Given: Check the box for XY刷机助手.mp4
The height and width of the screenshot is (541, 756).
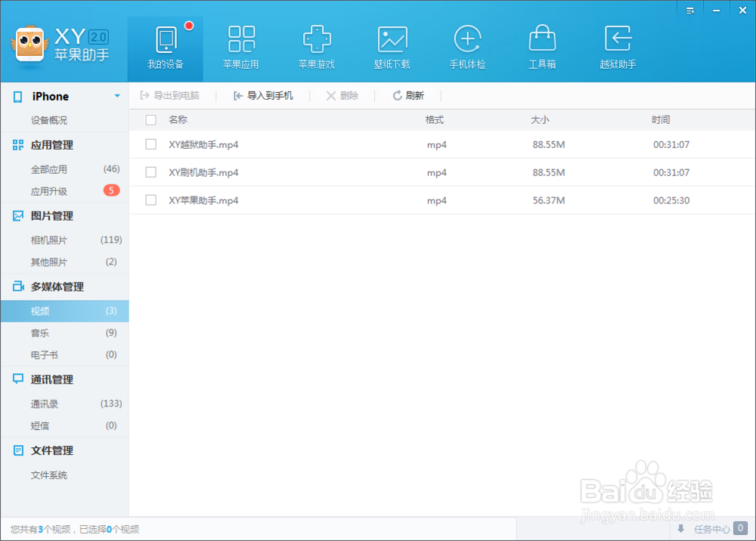Looking at the screenshot, I should pyautogui.click(x=151, y=172).
